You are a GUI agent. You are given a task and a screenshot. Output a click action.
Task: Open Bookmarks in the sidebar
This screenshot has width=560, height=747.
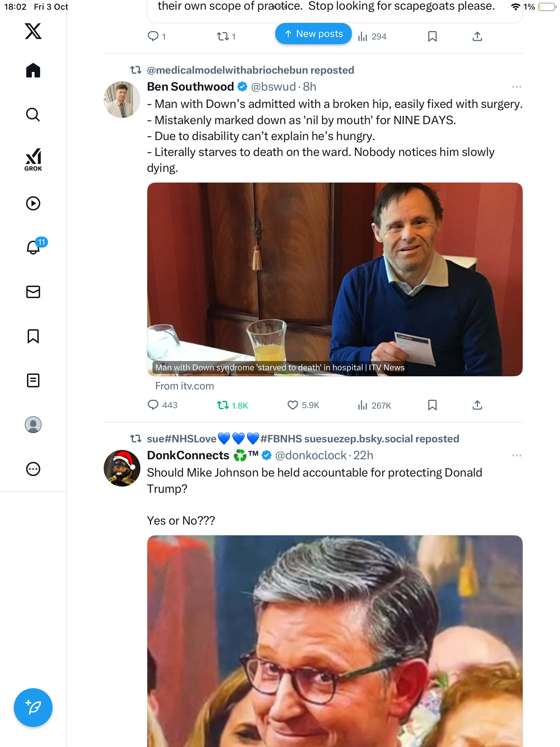point(33,336)
